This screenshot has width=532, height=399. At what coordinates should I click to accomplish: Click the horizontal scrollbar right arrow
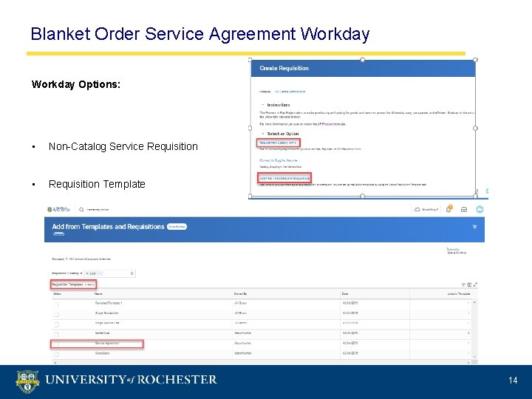tap(469, 362)
